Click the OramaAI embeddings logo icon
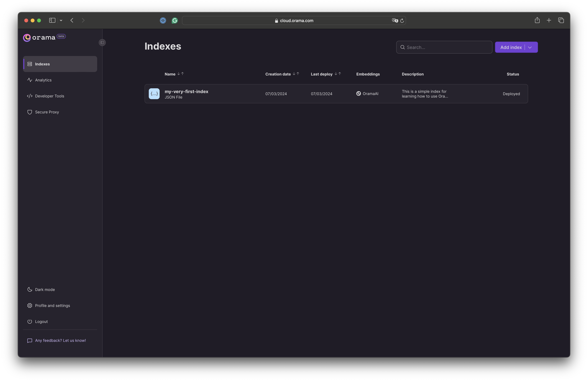588x381 pixels. 359,93
